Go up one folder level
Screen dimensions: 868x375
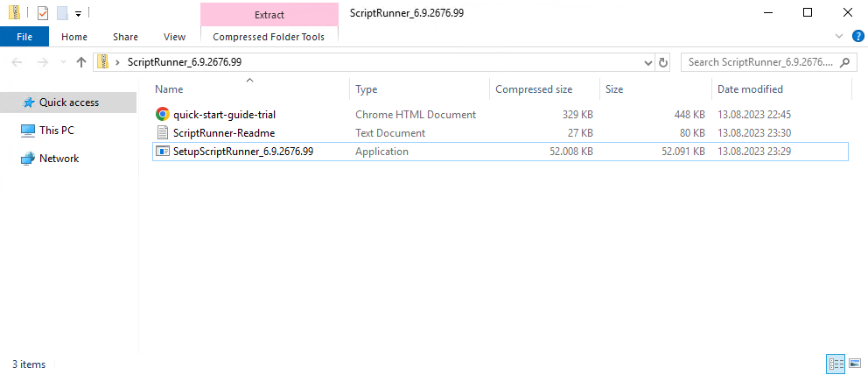click(81, 62)
